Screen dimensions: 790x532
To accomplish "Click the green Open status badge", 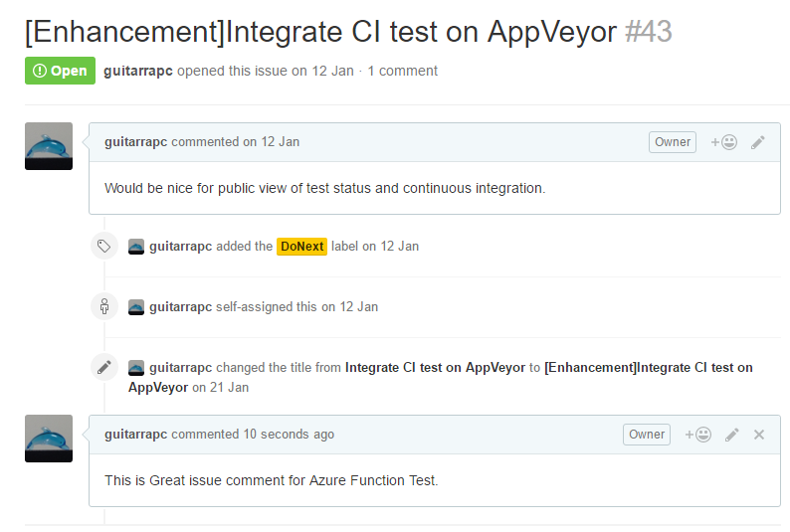I will tap(61, 71).
